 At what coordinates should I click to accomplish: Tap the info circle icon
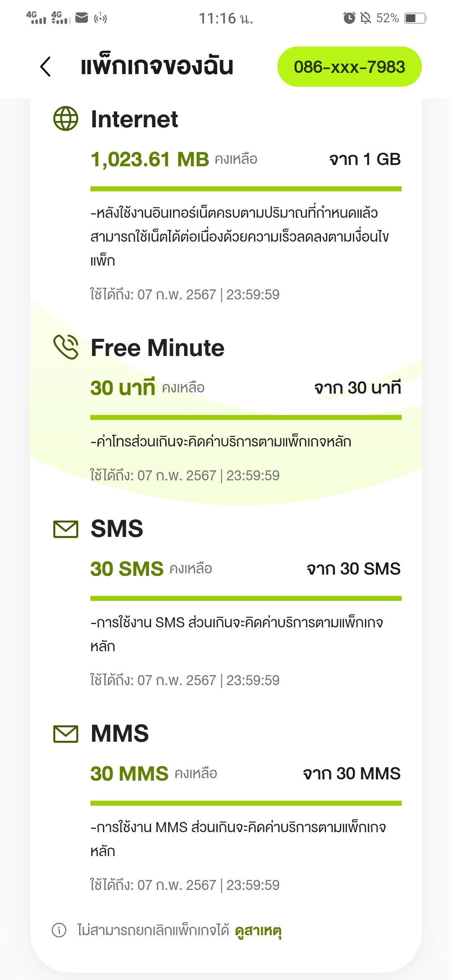[x=59, y=930]
